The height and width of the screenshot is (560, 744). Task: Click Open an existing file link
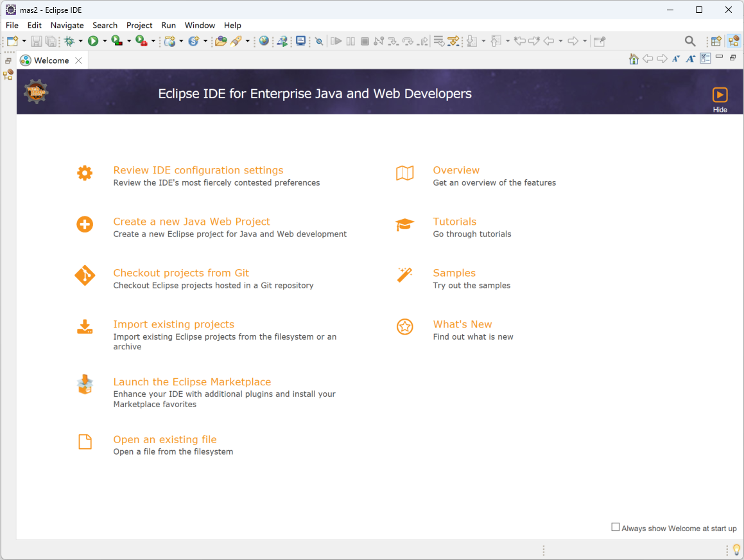(x=164, y=439)
